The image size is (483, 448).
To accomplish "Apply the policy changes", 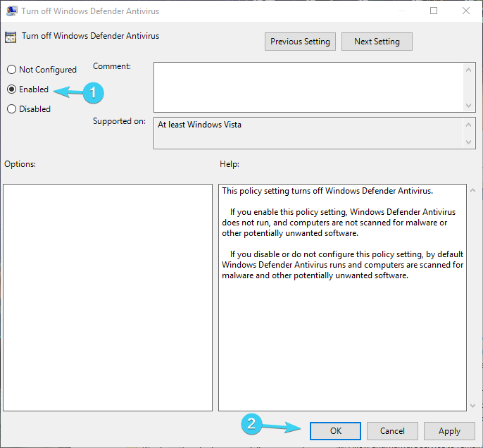I will pyautogui.click(x=449, y=431).
